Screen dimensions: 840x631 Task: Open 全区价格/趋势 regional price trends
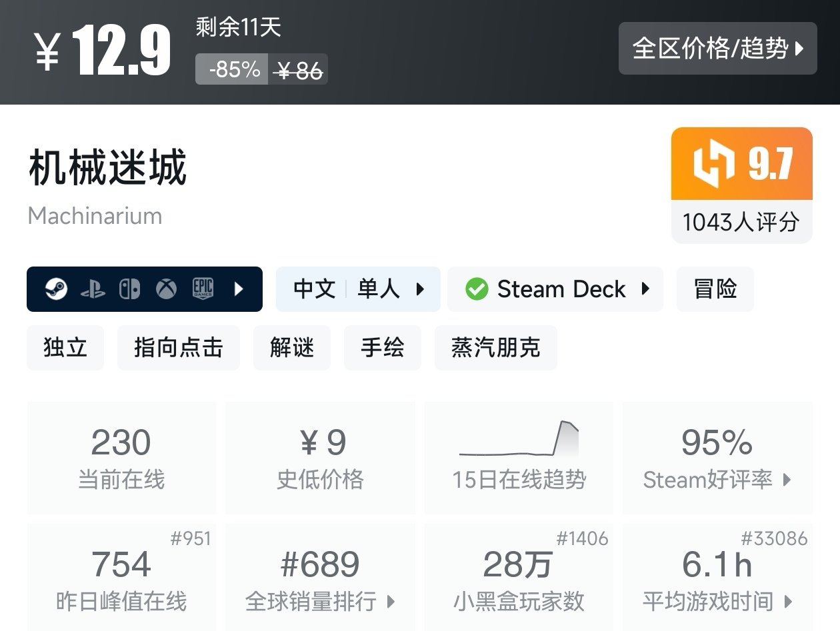click(x=717, y=48)
